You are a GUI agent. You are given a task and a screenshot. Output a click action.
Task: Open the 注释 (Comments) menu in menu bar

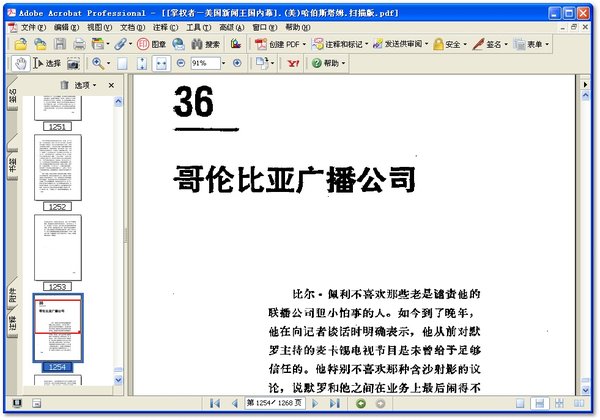165,28
